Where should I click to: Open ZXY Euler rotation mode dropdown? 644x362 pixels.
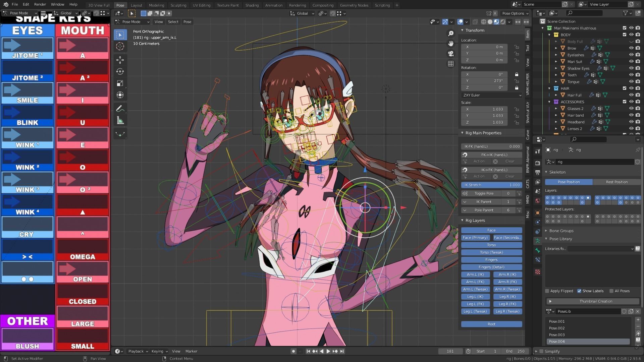[492, 95]
